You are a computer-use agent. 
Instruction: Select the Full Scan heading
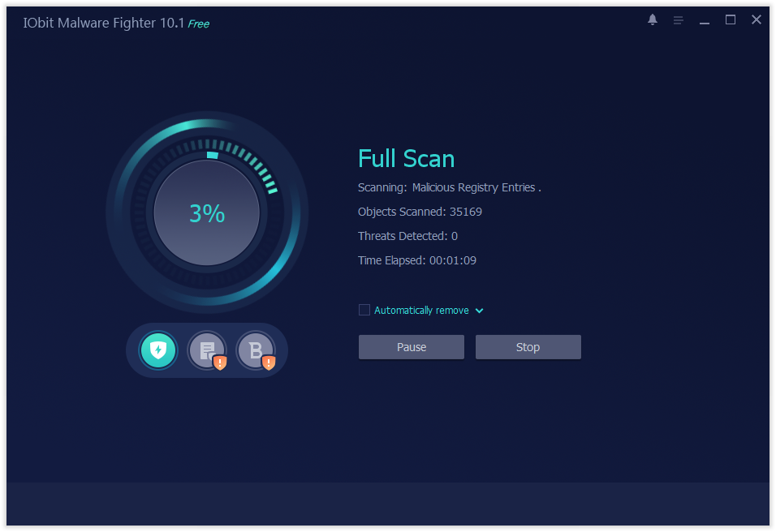coord(406,159)
